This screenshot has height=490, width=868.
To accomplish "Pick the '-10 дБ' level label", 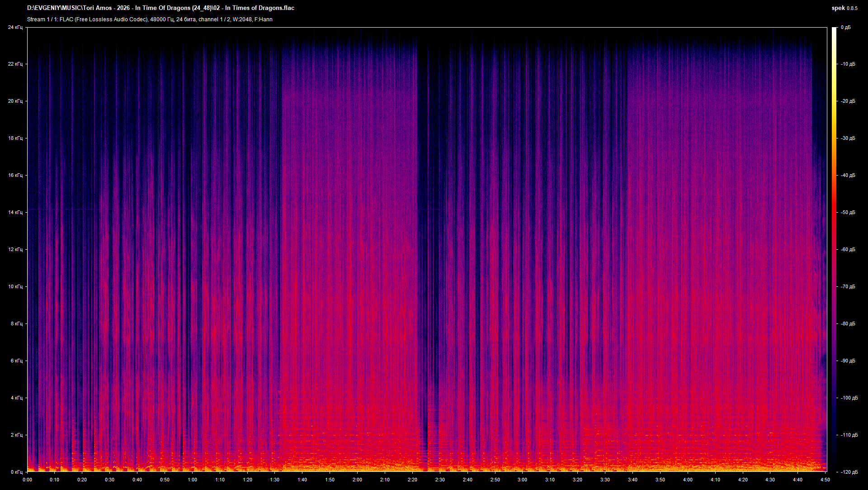I will point(848,64).
